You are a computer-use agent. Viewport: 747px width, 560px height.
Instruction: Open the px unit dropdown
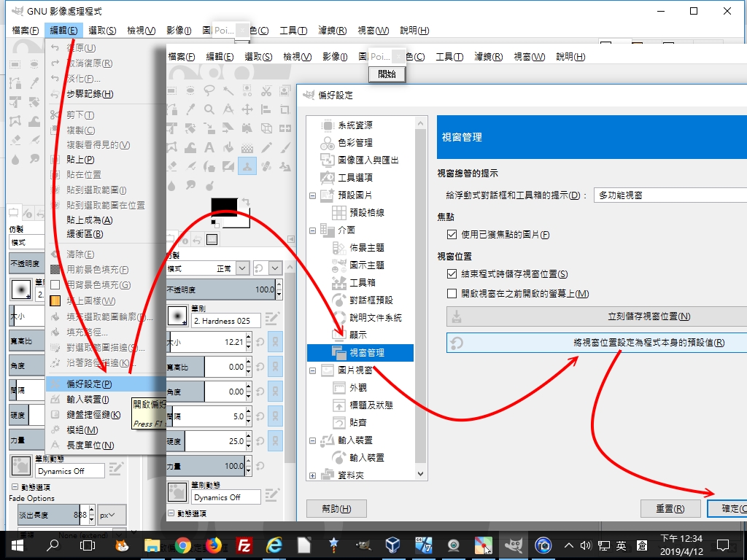click(x=112, y=516)
